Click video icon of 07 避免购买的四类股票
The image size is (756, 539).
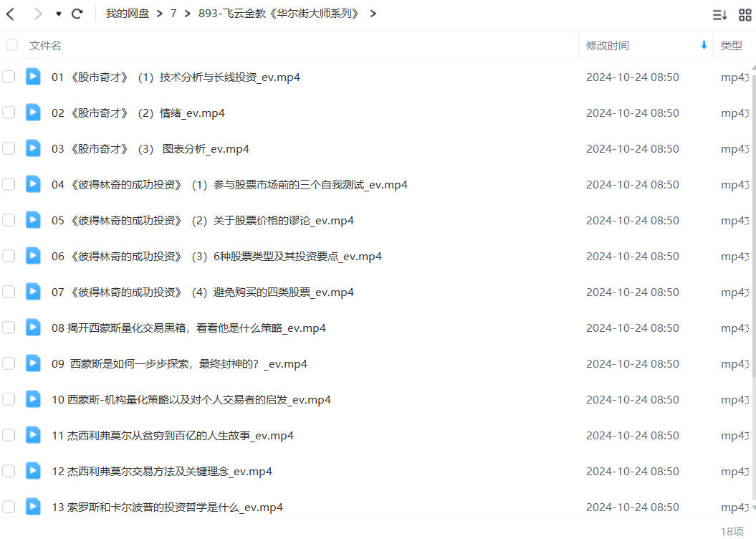click(x=33, y=291)
